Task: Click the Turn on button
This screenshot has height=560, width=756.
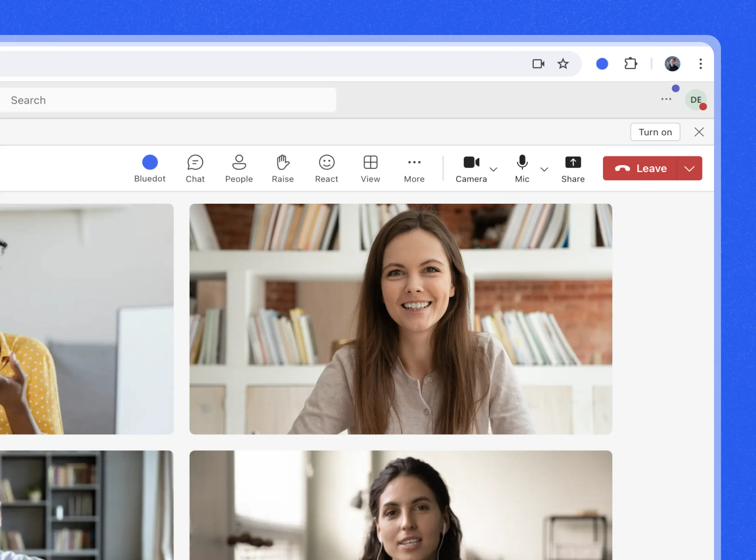Action: pos(655,132)
